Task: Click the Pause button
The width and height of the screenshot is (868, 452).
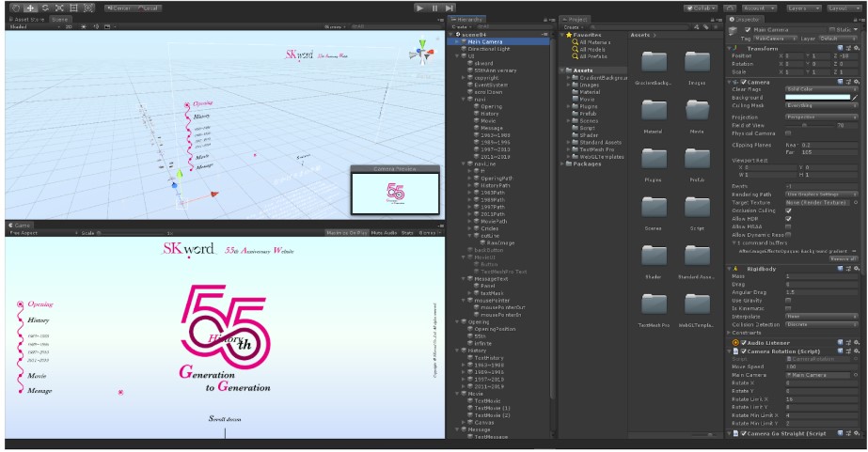Action: pos(434,8)
